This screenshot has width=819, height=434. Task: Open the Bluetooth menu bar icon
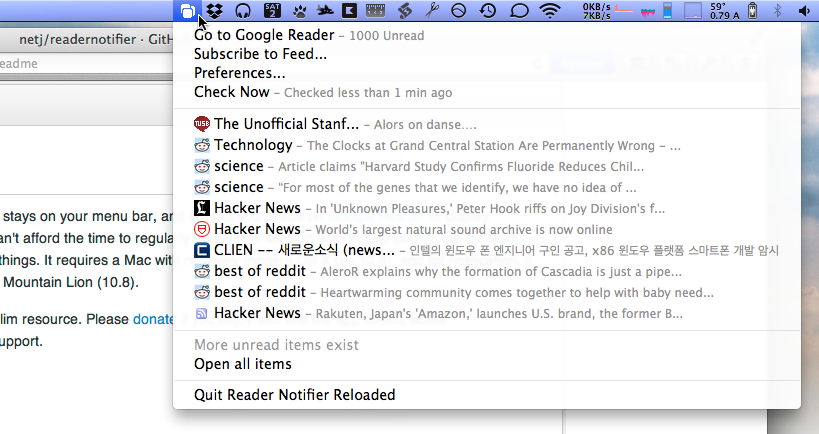(x=777, y=10)
